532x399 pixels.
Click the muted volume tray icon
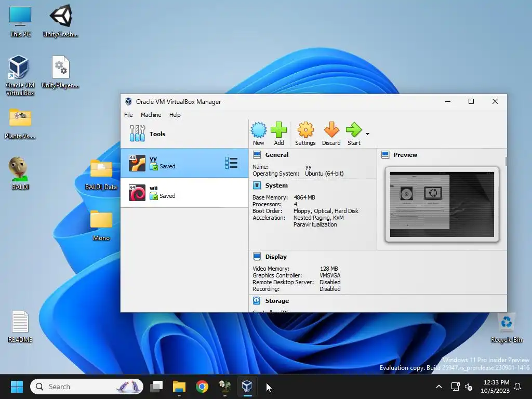click(469, 387)
